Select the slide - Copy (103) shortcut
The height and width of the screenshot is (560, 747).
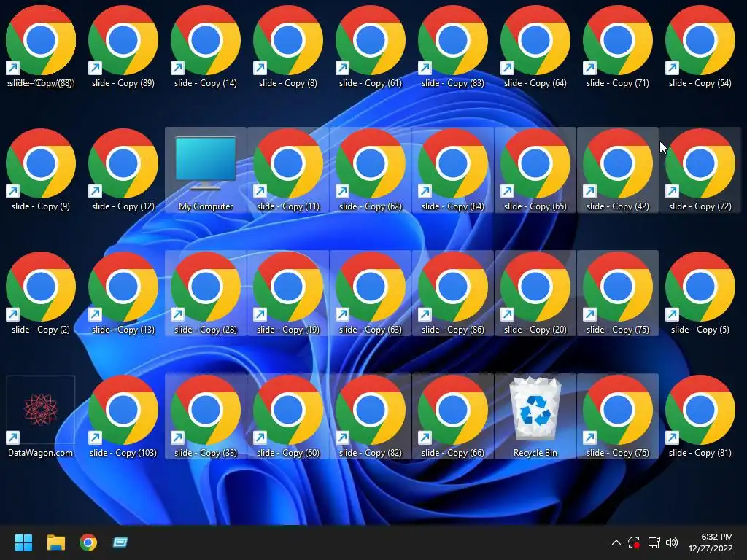pos(123,416)
